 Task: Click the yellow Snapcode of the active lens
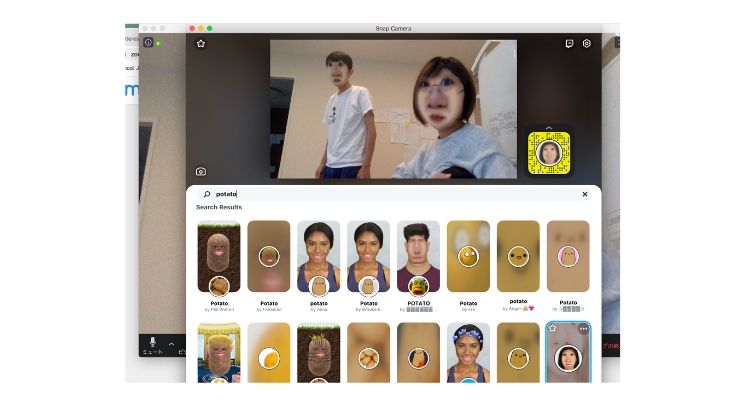[549, 153]
